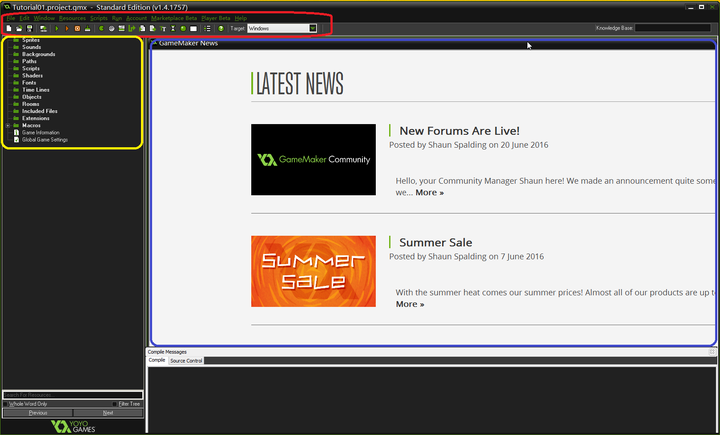Click the save project disk icon
Screen dimensions: 720x435
(x=29, y=28)
